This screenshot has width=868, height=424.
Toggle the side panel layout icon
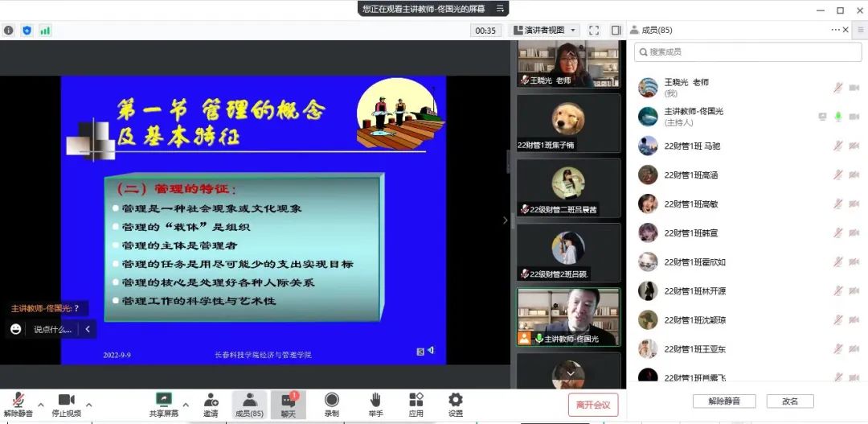tap(616, 31)
